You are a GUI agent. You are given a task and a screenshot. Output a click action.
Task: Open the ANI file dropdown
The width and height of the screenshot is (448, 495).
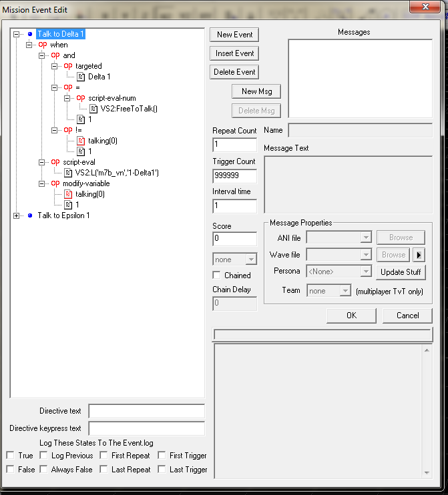366,237
